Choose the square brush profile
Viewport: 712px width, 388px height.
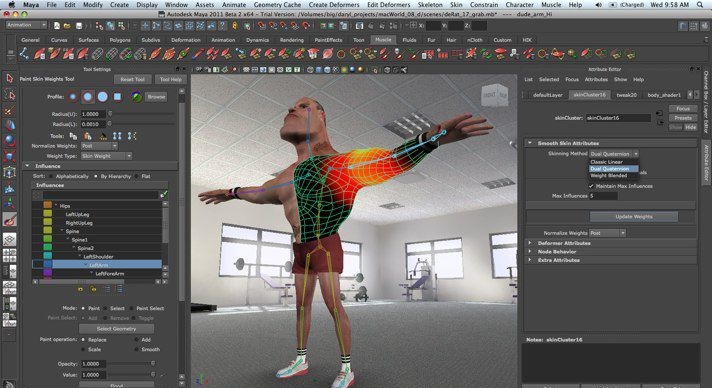pyautogui.click(x=118, y=97)
